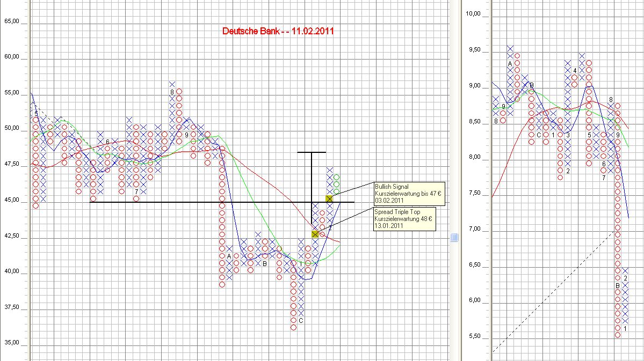The height and width of the screenshot is (361, 644).
Task: Click the 50,00 price axis label
Action: pyautogui.click(x=12, y=128)
